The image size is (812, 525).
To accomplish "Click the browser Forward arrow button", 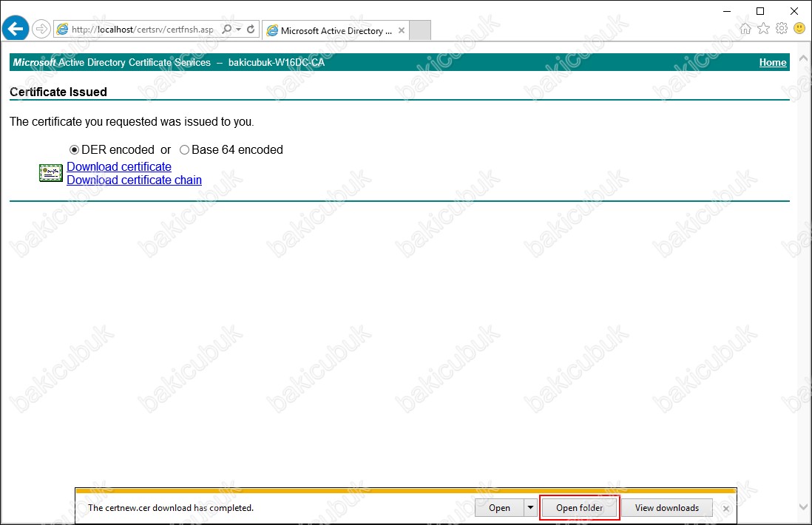I will click(41, 29).
